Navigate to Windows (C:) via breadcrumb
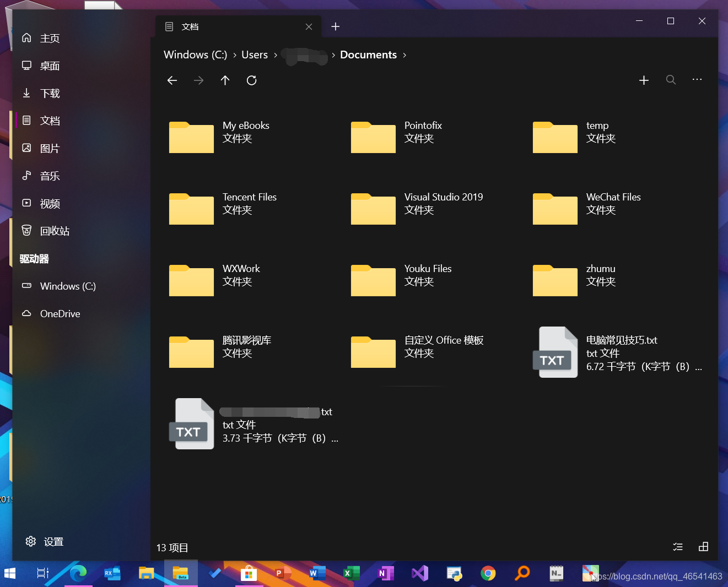This screenshot has width=728, height=587. tap(196, 55)
